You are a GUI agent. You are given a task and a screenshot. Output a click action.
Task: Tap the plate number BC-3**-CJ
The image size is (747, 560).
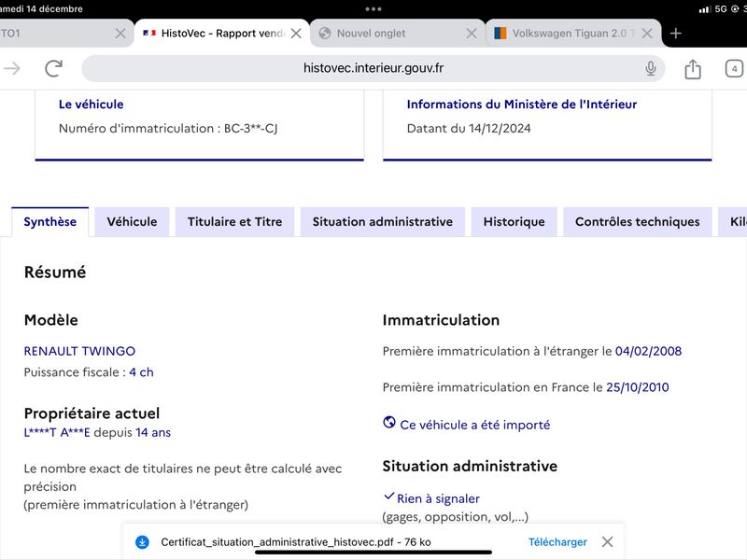(x=250, y=128)
